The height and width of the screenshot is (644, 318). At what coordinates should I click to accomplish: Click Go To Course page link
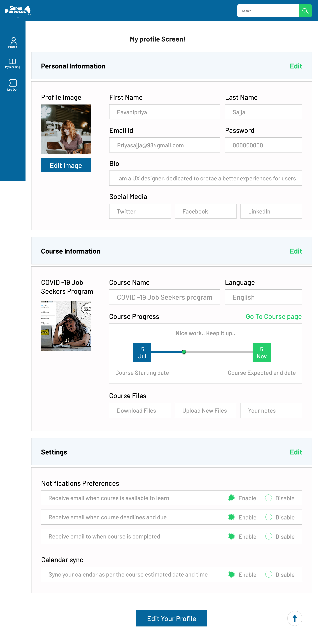[274, 316]
